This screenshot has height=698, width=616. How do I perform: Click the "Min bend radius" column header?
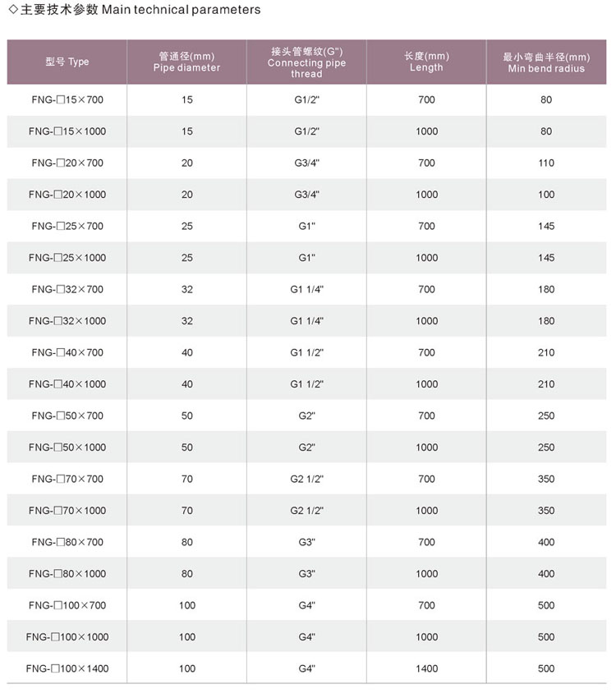[546, 62]
